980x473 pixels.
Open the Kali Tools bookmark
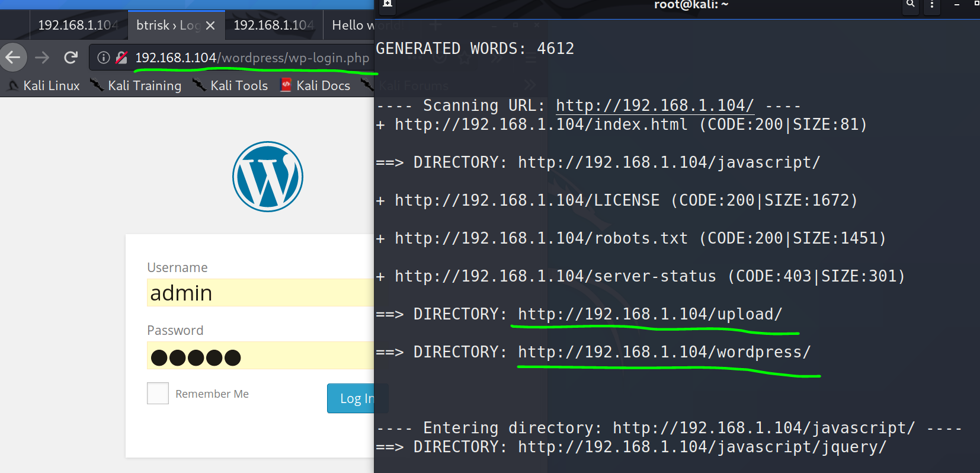[x=231, y=86]
